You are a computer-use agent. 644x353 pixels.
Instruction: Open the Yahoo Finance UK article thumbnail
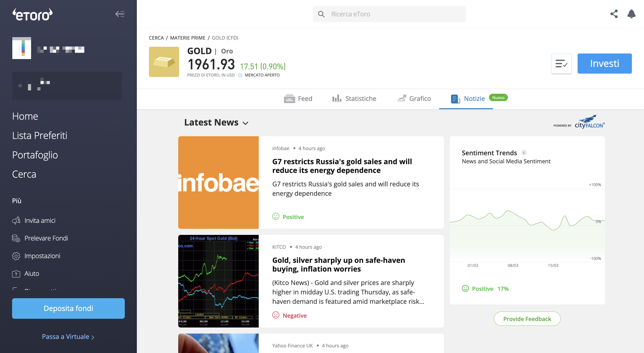click(218, 343)
